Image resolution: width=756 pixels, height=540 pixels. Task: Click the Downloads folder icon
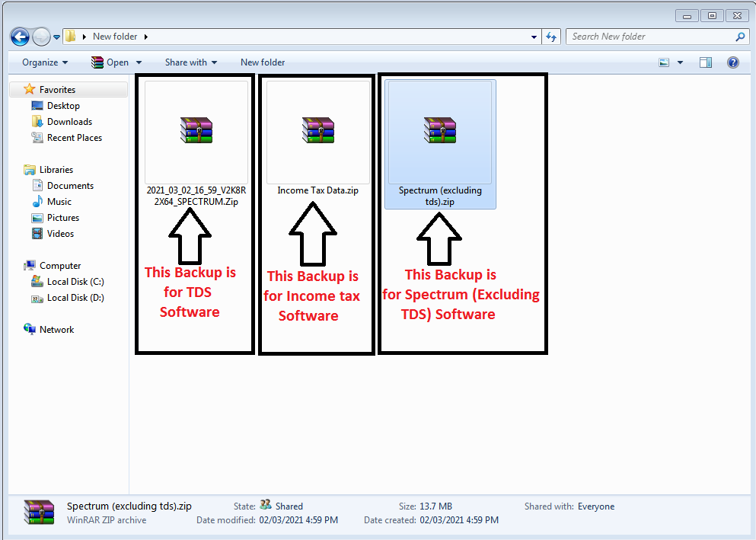pos(37,122)
